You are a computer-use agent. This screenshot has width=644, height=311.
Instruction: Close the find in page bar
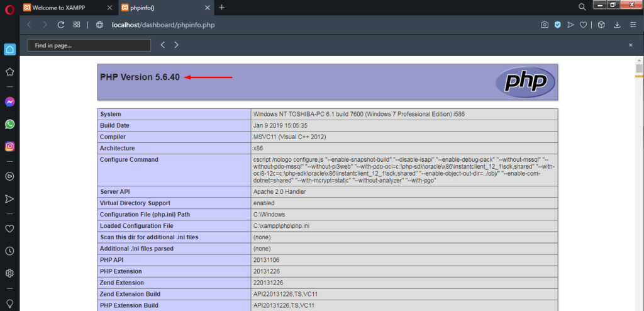point(630,45)
